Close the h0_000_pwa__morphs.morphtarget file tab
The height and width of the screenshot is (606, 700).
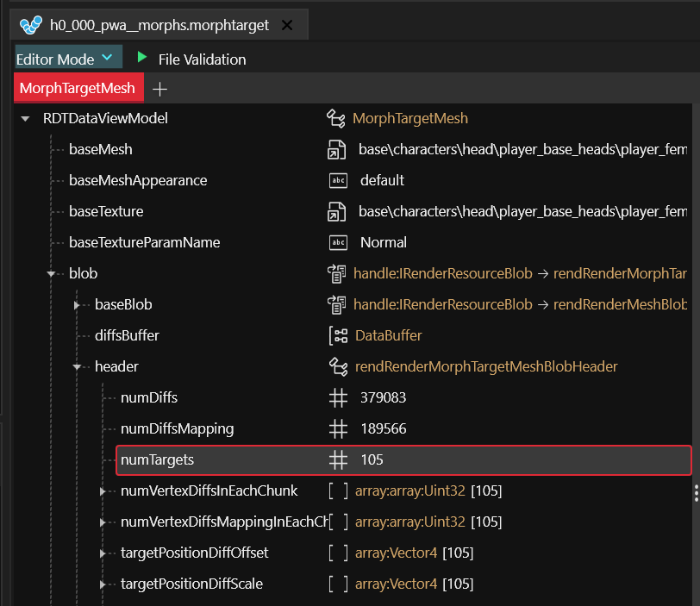click(x=287, y=25)
